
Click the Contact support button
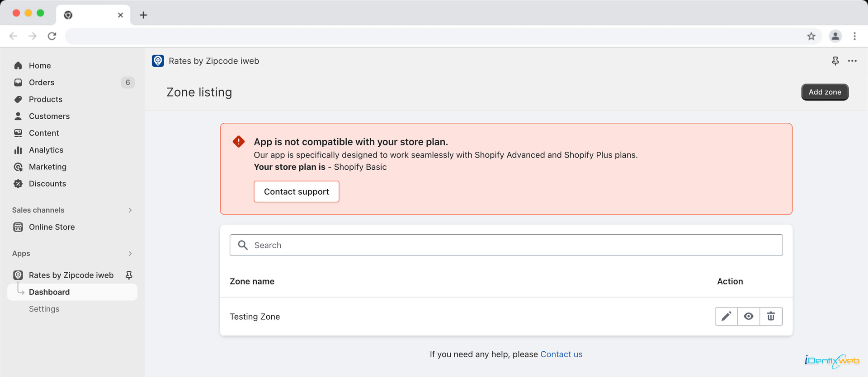pyautogui.click(x=296, y=191)
